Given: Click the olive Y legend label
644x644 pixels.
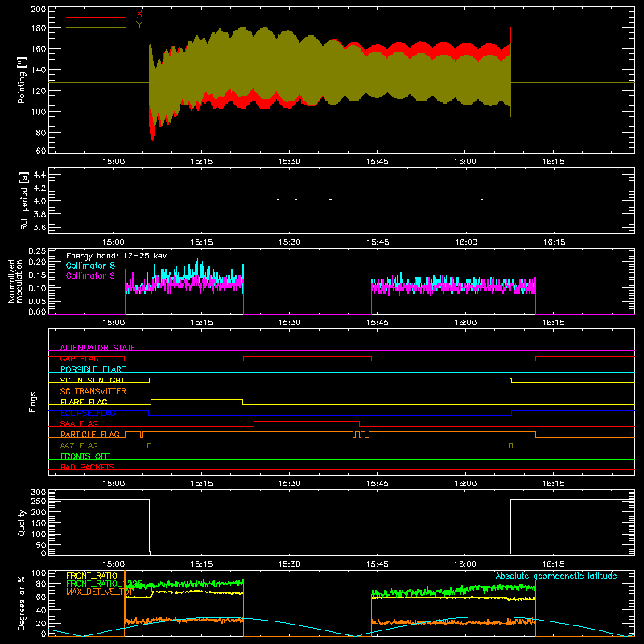Looking at the screenshot, I should coord(139,25).
